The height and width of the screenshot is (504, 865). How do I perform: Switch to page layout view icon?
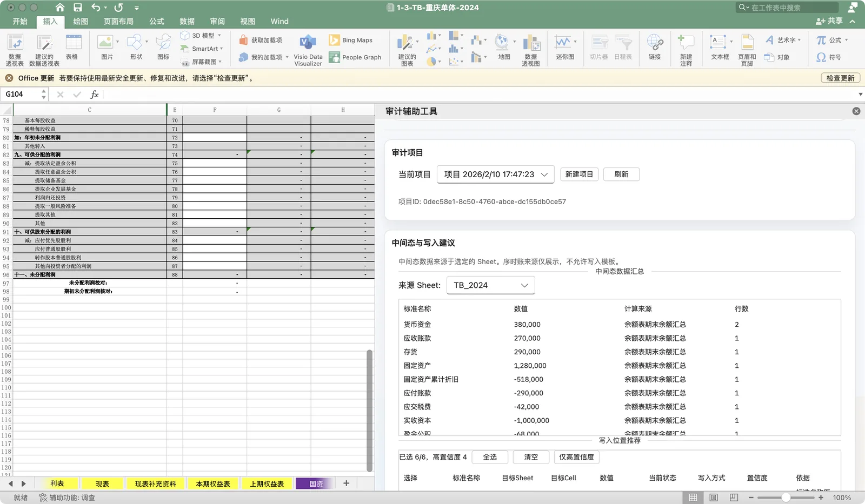pos(714,498)
